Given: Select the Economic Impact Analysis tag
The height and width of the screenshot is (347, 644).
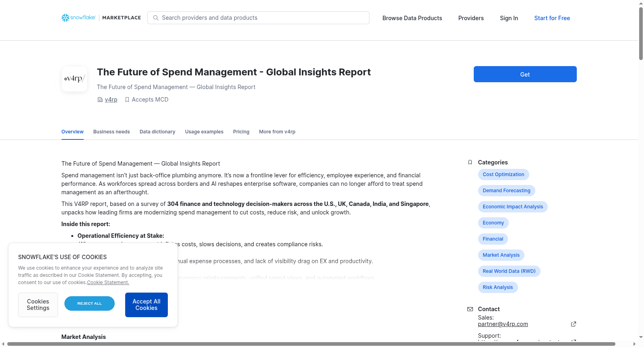Looking at the screenshot, I should (x=513, y=207).
